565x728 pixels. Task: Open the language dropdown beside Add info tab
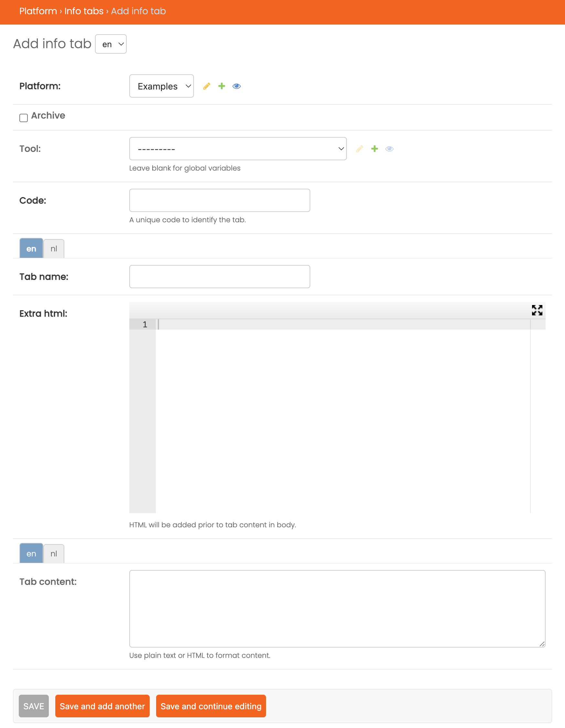click(x=111, y=44)
